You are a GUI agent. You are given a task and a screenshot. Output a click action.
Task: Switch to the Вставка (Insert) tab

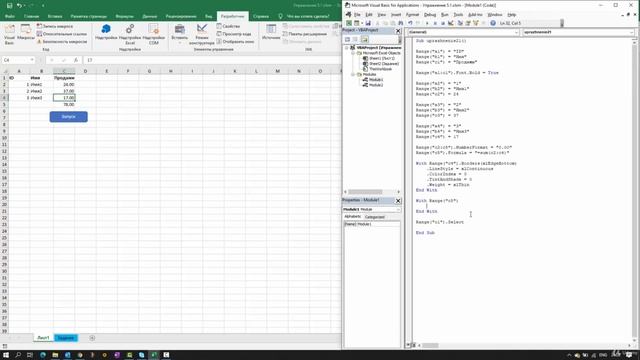(x=55, y=16)
